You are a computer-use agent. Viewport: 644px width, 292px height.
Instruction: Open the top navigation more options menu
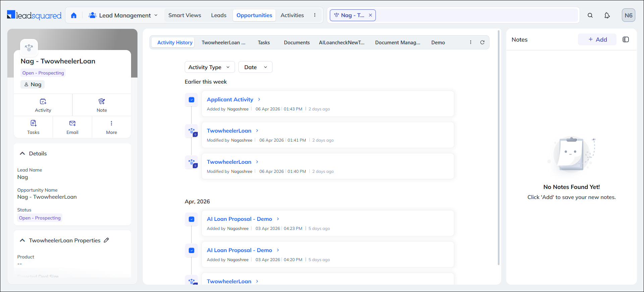pos(315,15)
